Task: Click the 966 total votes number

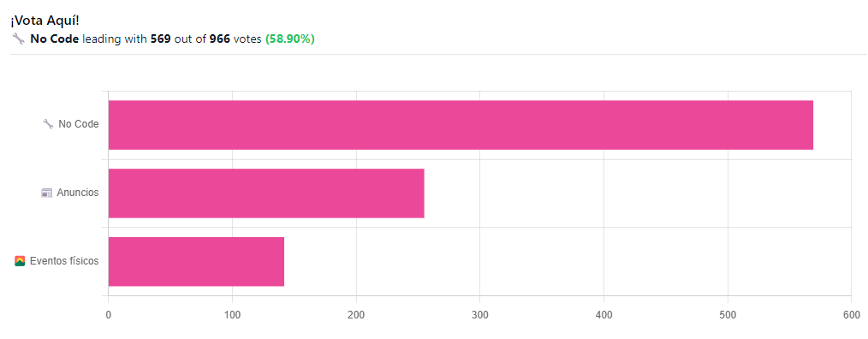Action: 220,39
